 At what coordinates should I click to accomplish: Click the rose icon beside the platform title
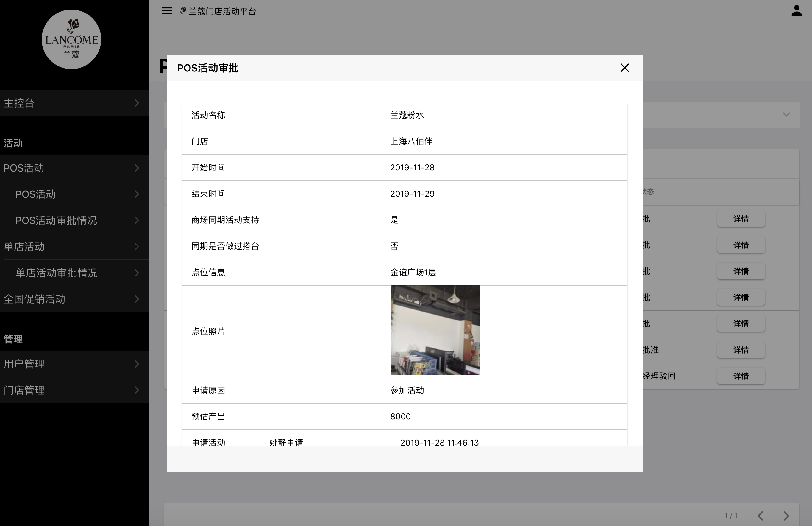pos(183,11)
